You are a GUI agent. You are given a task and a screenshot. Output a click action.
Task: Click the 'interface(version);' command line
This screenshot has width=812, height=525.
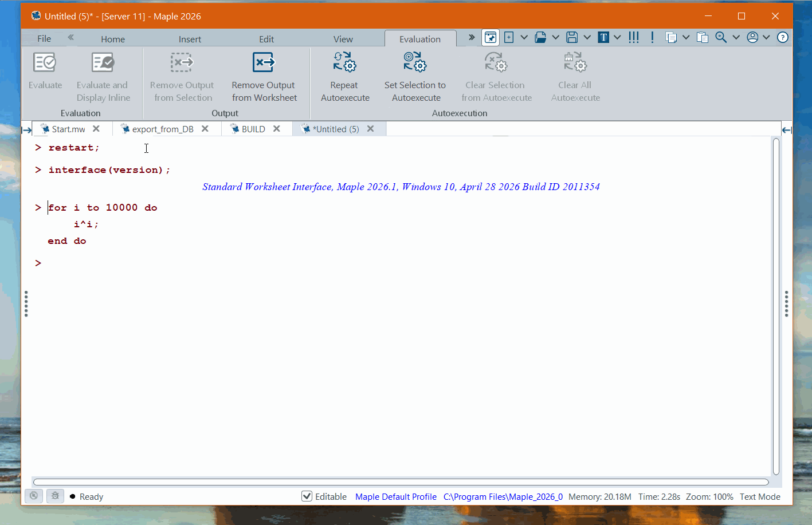tap(109, 170)
